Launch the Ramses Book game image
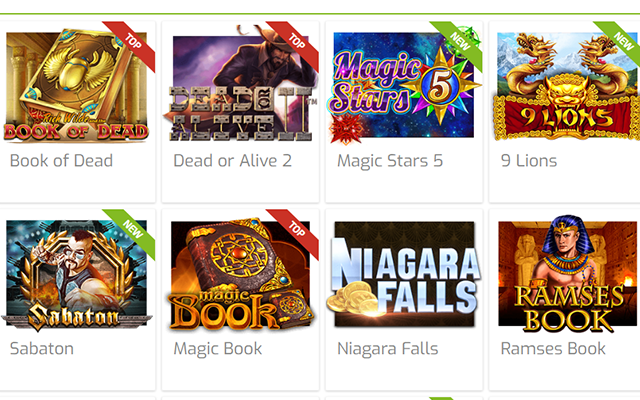Viewport: 640px width, 400px height. [568, 273]
